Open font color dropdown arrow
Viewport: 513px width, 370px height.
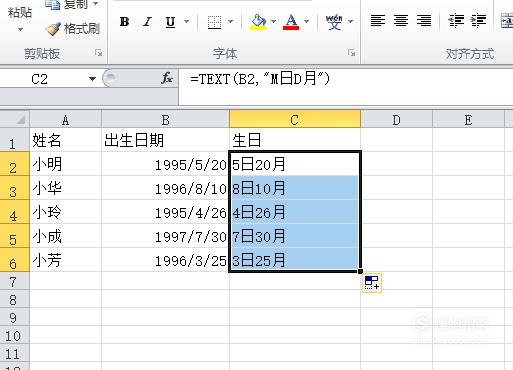(x=306, y=22)
